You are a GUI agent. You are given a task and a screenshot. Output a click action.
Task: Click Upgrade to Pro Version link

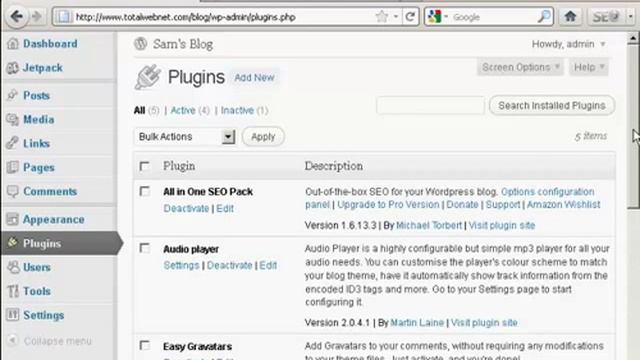pyautogui.click(x=388, y=204)
